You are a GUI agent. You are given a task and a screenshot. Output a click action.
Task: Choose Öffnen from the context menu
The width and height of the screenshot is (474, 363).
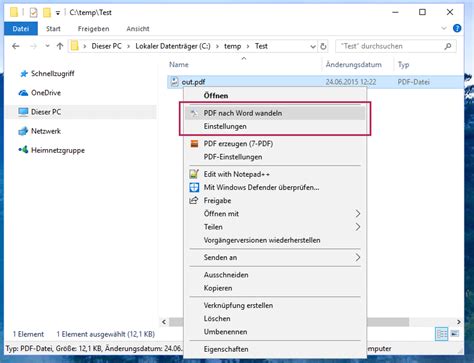pos(275,96)
